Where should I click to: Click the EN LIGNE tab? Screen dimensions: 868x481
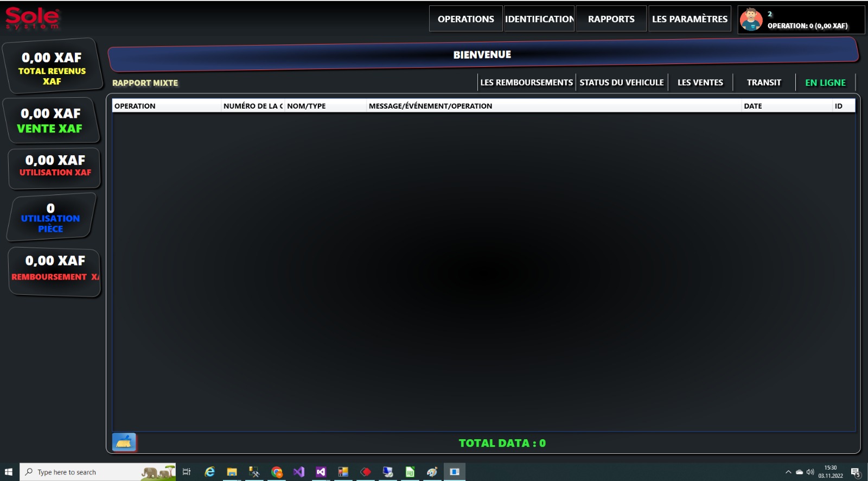[825, 83]
